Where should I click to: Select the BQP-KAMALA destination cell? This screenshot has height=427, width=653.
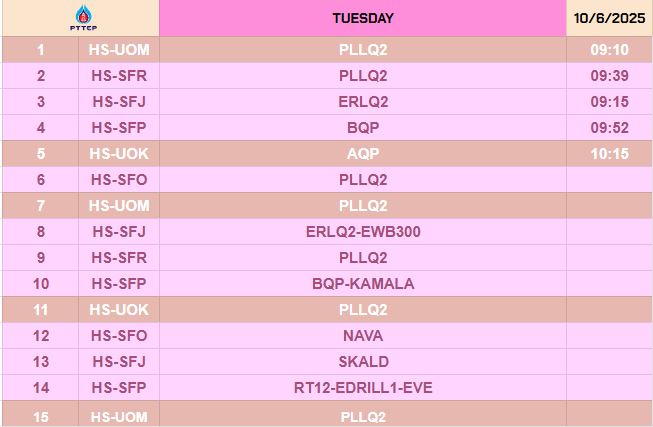pos(363,284)
